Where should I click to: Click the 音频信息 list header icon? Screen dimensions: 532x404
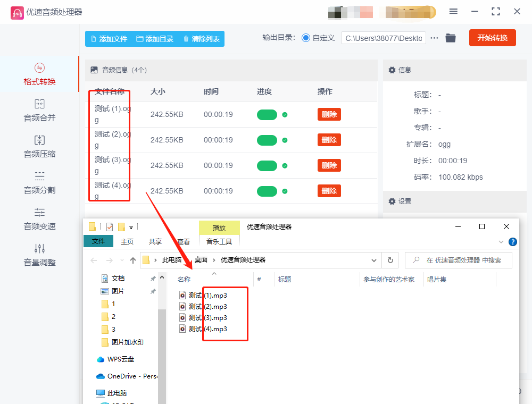(x=94, y=70)
